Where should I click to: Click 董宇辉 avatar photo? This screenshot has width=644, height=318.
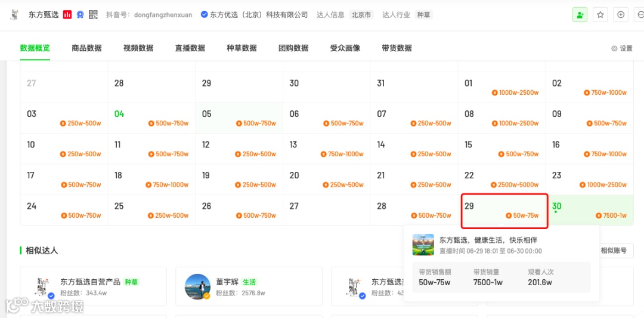pyautogui.click(x=197, y=287)
